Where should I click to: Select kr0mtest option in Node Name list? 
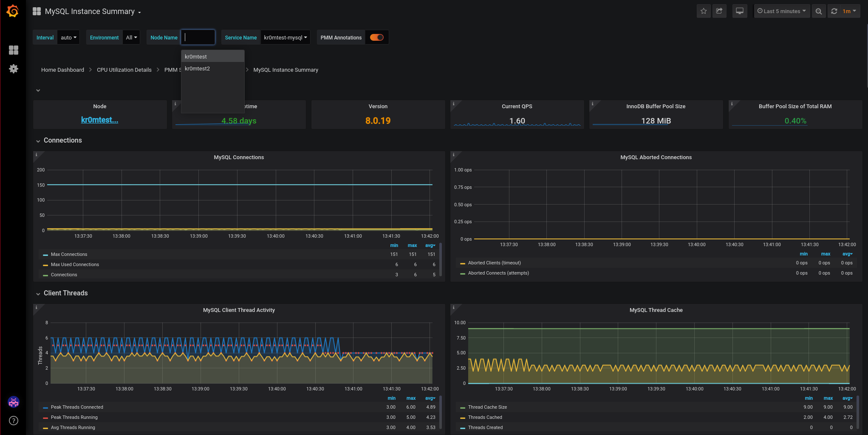click(196, 57)
